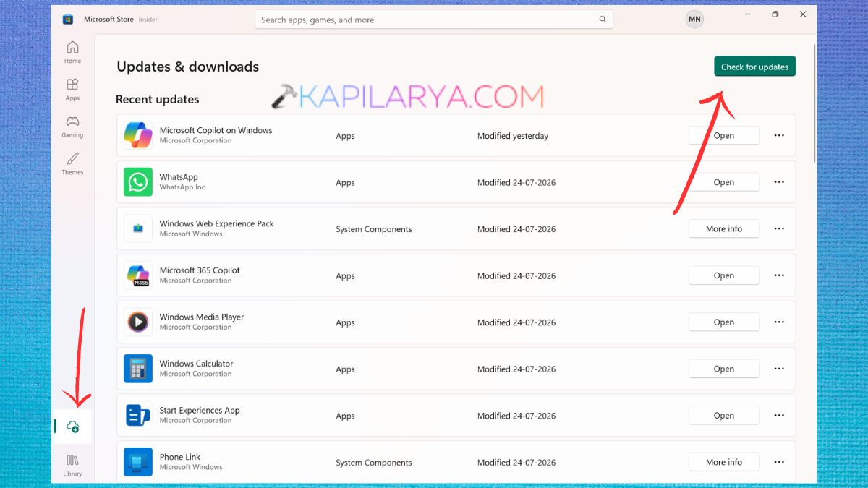Click the 'Modified yesterday' text
Viewport: 868px width, 488px height.
click(x=513, y=136)
